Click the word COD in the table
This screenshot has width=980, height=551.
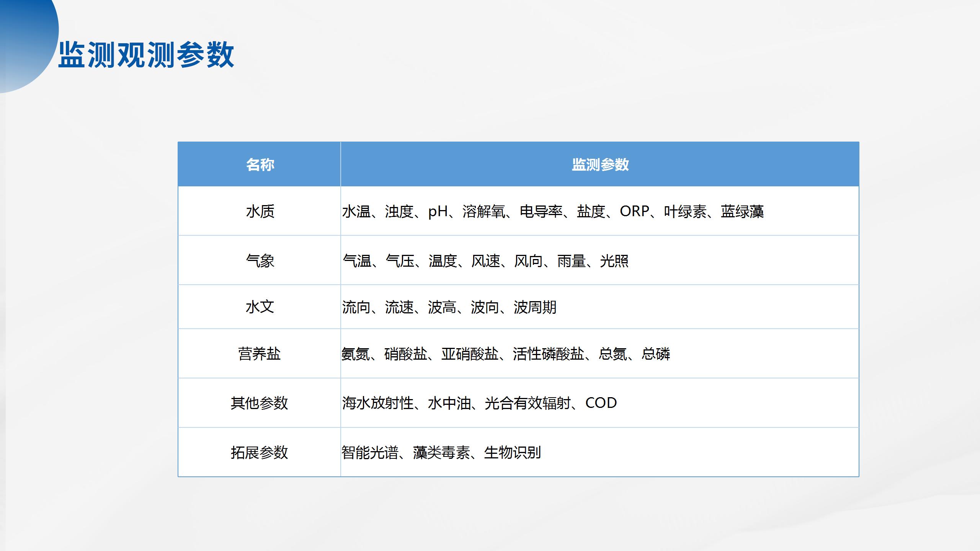point(601,403)
